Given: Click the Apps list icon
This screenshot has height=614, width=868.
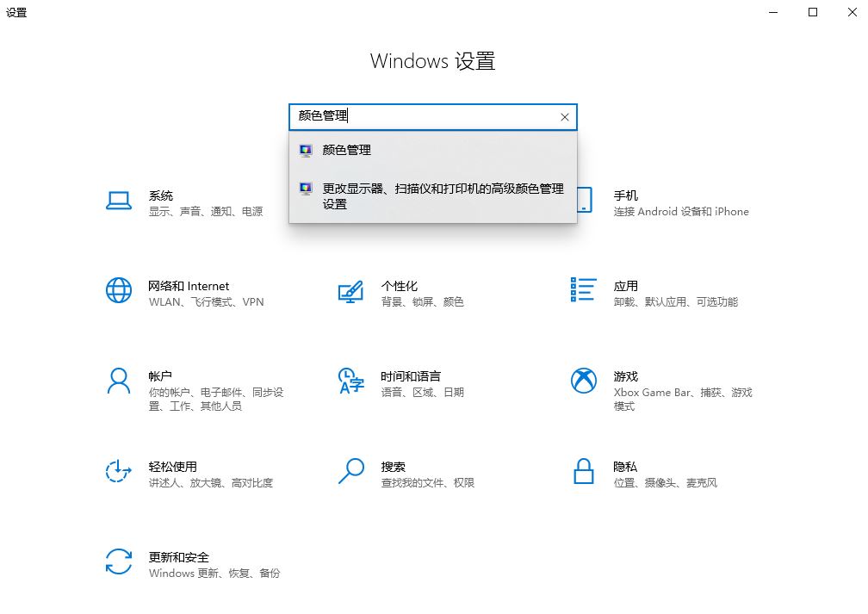Looking at the screenshot, I should tap(584, 289).
